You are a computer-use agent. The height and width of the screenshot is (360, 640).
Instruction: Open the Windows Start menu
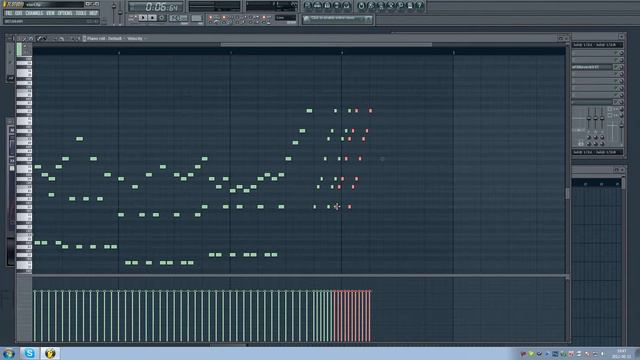tap(9, 353)
